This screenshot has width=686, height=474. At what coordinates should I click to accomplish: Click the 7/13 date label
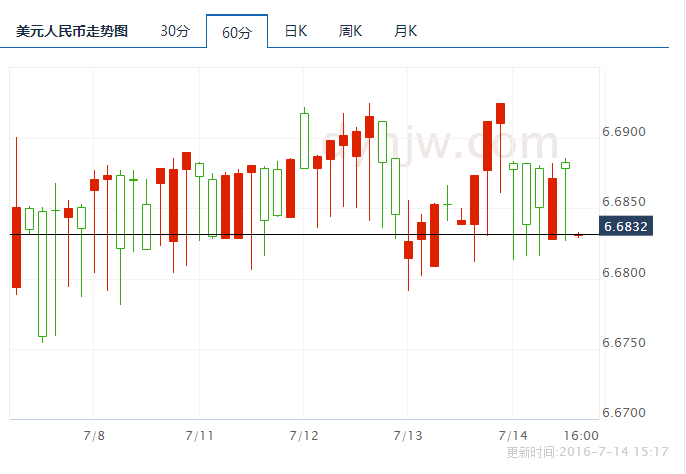[408, 436]
